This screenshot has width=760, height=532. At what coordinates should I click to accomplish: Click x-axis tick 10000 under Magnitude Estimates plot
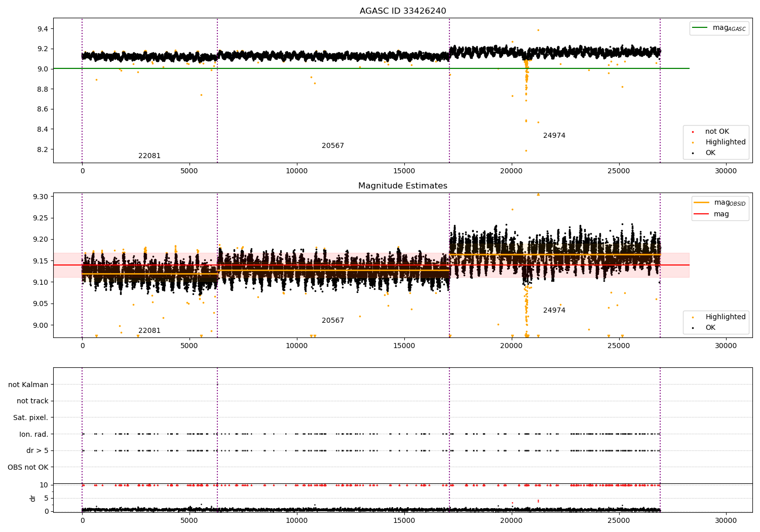point(297,346)
